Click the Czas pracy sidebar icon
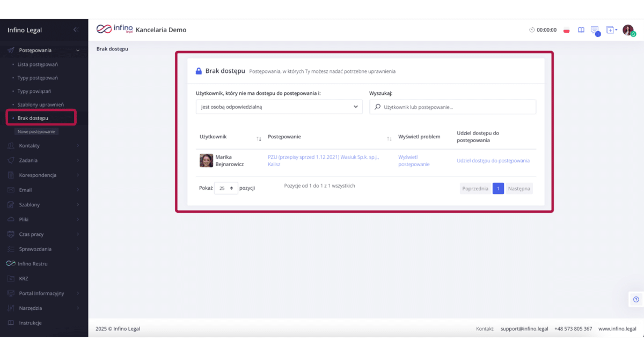This screenshot has height=356, width=644. coord(11,234)
